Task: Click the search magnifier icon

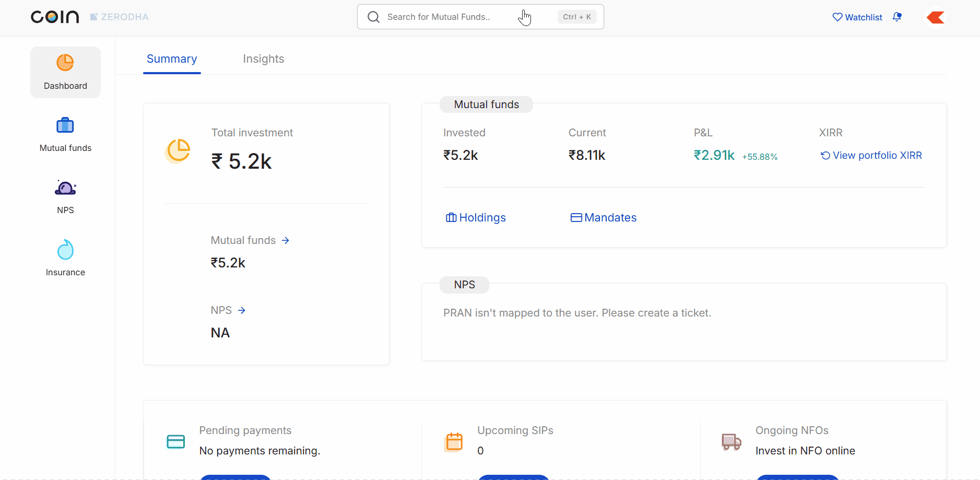Action: tap(373, 17)
